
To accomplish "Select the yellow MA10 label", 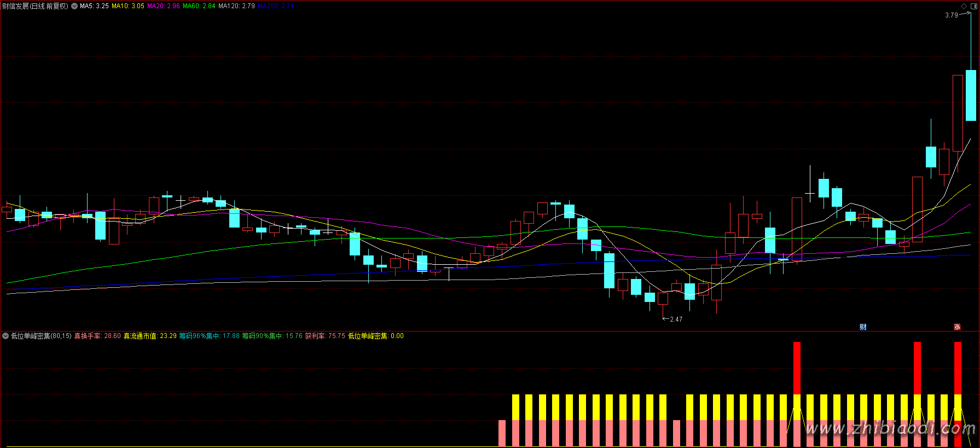I will click(128, 6).
